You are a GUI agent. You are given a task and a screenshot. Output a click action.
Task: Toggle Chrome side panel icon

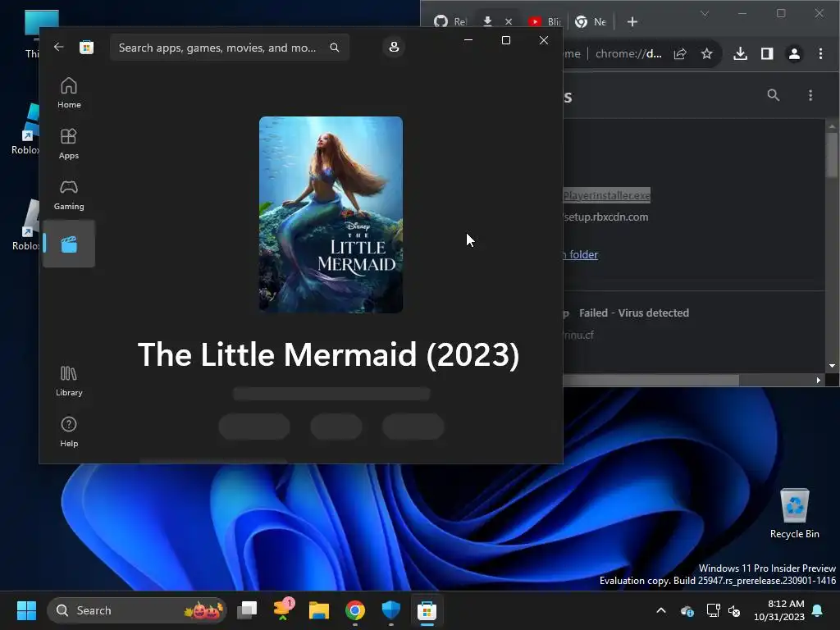point(767,53)
